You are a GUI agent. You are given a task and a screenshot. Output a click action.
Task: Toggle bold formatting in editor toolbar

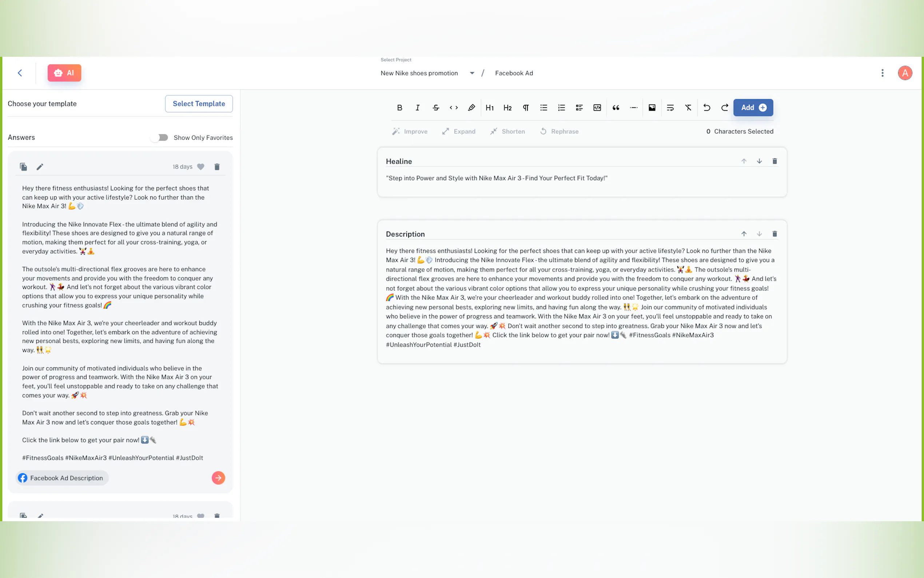pos(399,108)
